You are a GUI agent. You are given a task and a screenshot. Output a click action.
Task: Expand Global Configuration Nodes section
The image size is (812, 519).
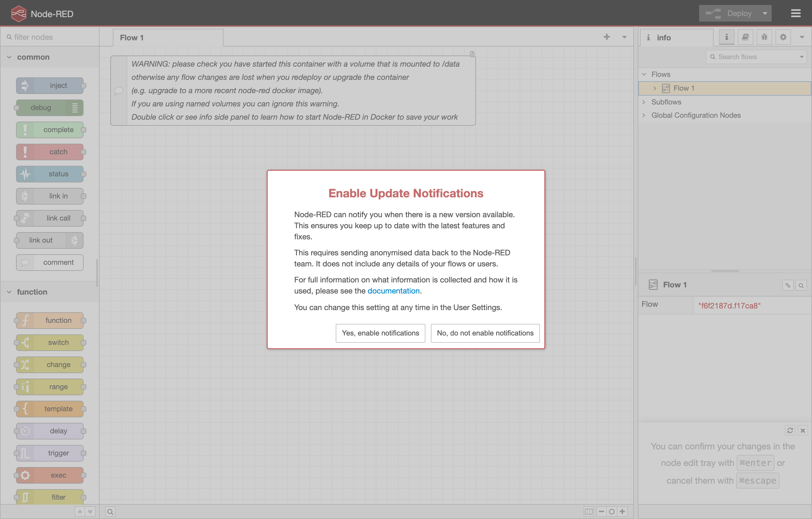pos(644,116)
